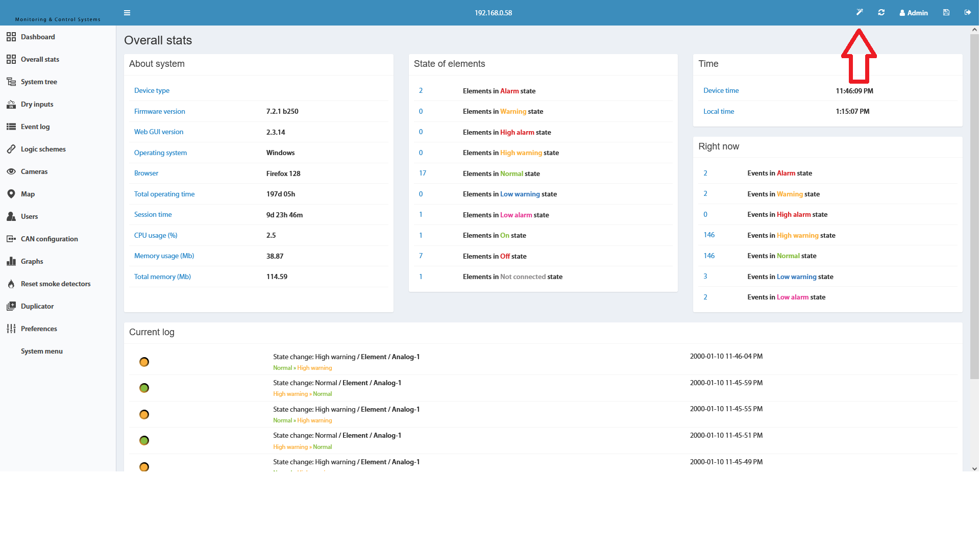The image size is (980, 551).
Task: Click the Preferences sliders icon
Action: point(11,329)
